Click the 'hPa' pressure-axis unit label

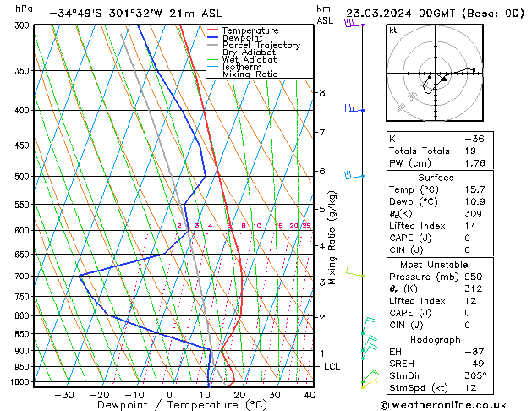tap(24, 8)
